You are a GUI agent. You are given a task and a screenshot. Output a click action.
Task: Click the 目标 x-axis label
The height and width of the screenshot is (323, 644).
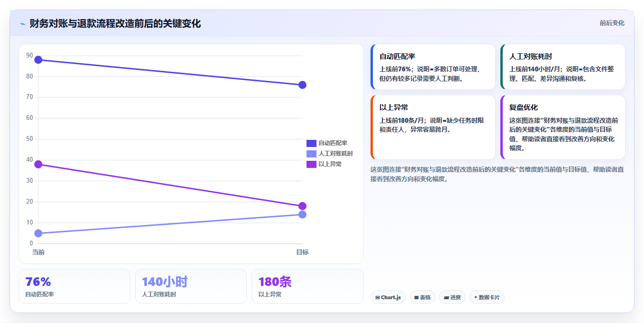pos(302,252)
